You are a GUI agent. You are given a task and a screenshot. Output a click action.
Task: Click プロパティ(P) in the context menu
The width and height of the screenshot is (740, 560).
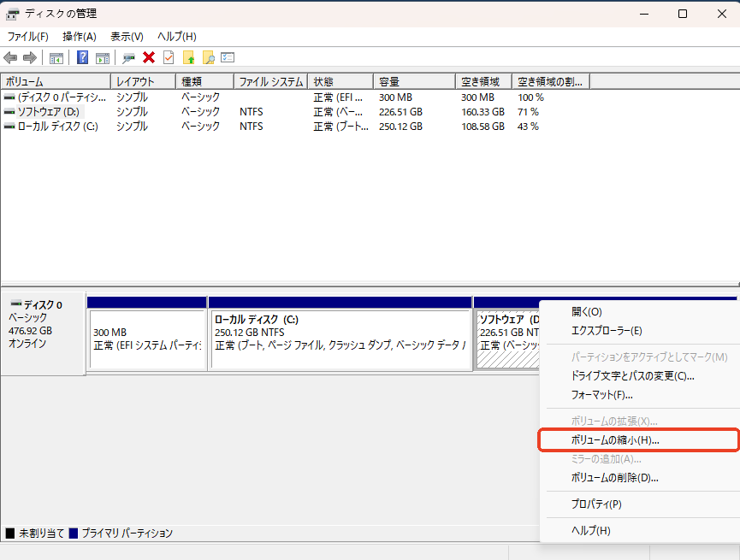596,504
